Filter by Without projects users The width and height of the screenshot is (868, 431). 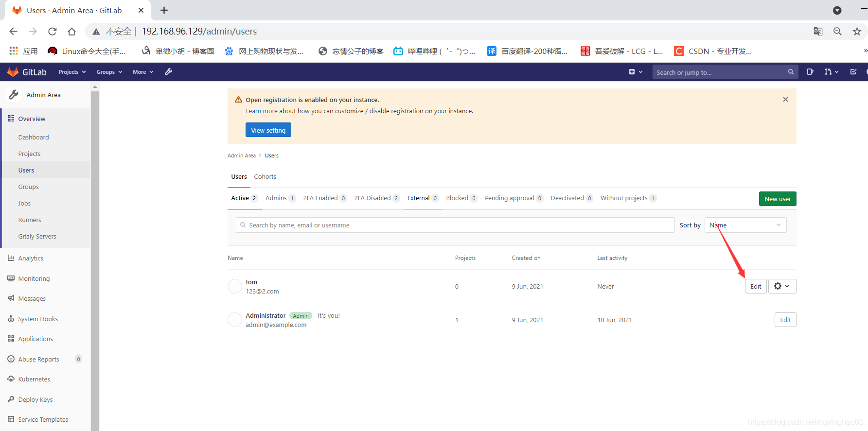[628, 198]
